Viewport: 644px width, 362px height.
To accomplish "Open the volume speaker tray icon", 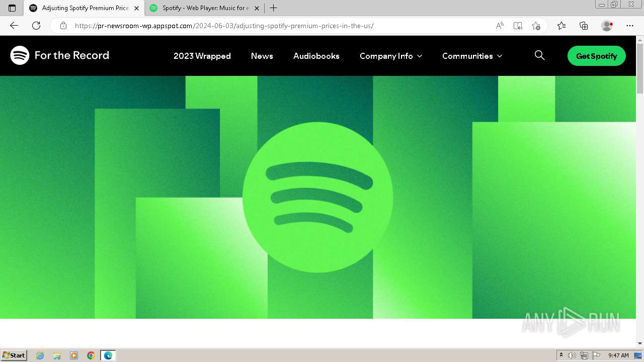I will [572, 355].
